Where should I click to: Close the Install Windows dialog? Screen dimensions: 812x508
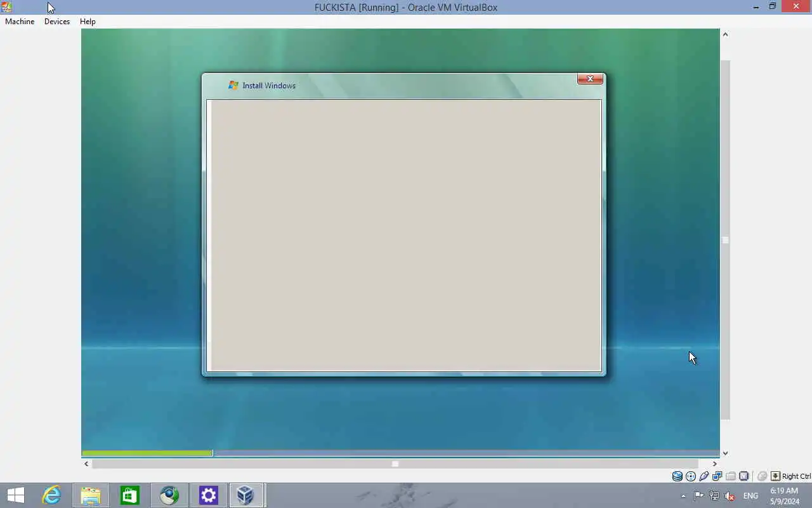pyautogui.click(x=590, y=79)
